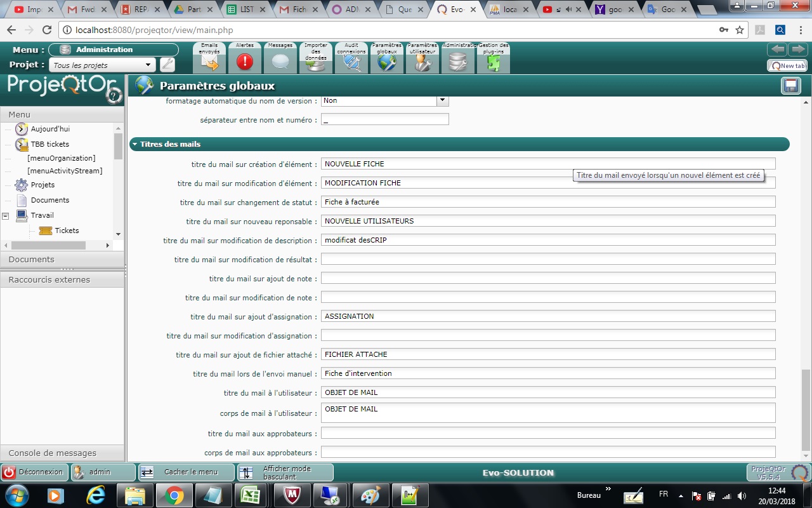Toggle Afficher mode basculant
The width and height of the screenshot is (812, 508).
click(x=285, y=472)
